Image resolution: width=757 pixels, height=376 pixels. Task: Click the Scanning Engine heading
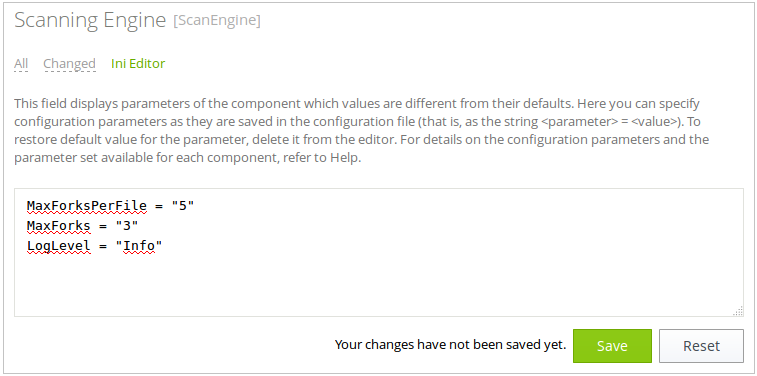click(90, 20)
